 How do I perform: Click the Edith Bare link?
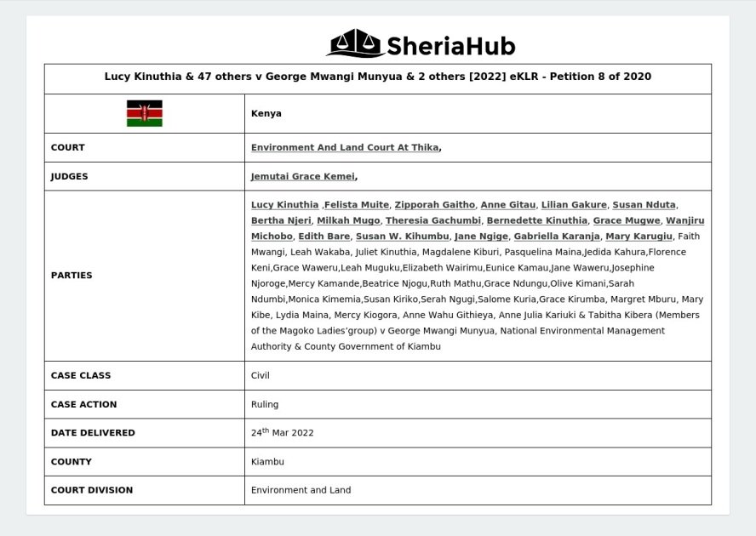coord(323,237)
